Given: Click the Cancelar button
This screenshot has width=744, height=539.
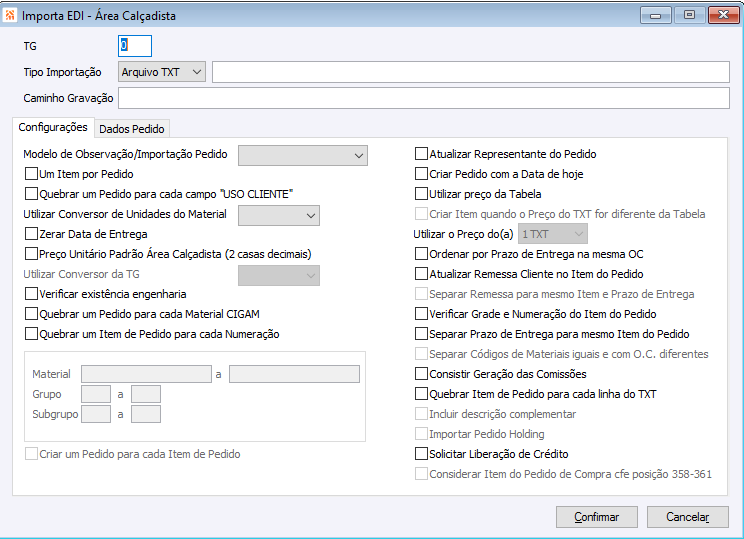Looking at the screenshot, I should [688, 517].
